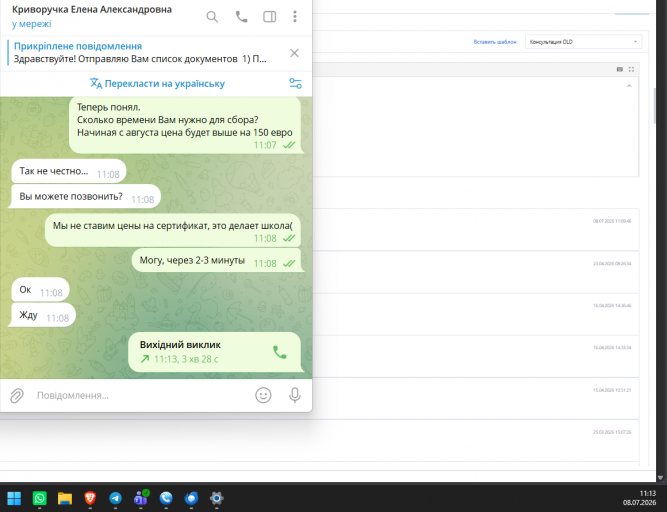The height and width of the screenshot is (512, 667).
Task: Click the paperclip attach file icon
Action: coord(17,395)
